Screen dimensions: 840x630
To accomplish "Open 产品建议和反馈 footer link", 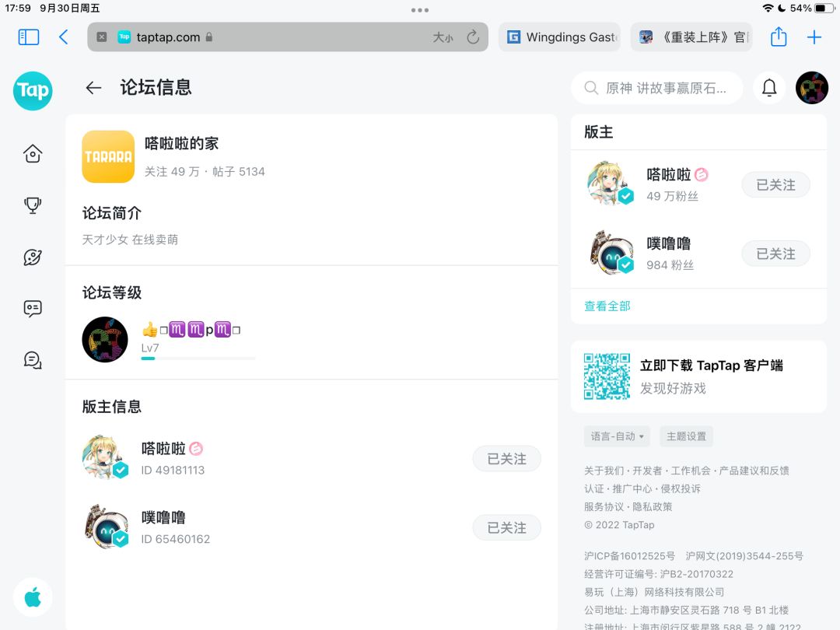I will pos(754,471).
